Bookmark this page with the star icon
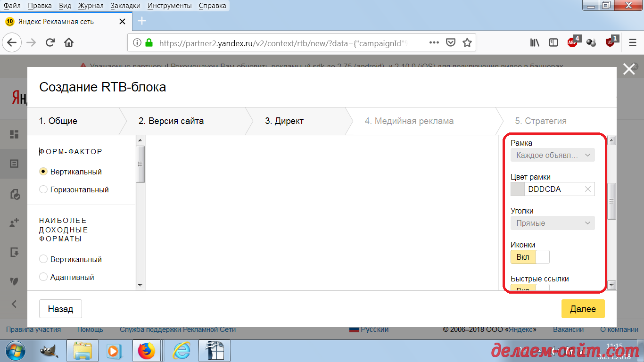This screenshot has width=644, height=362. pyautogui.click(x=467, y=42)
